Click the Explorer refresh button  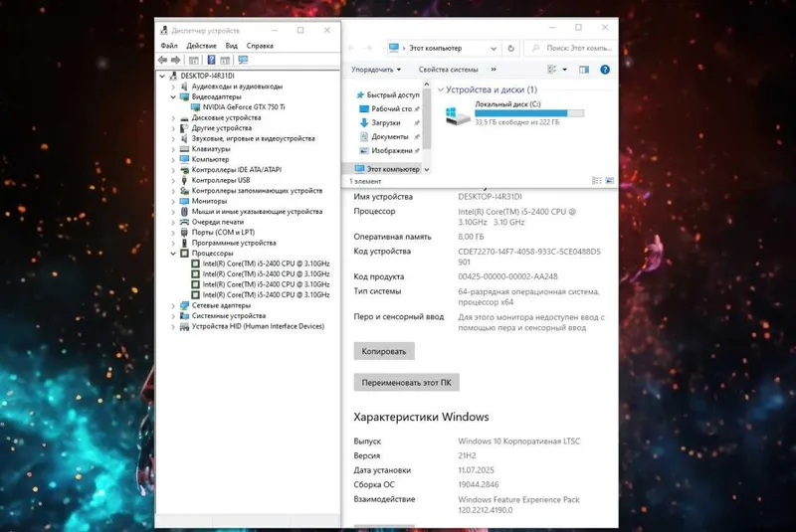(510, 48)
